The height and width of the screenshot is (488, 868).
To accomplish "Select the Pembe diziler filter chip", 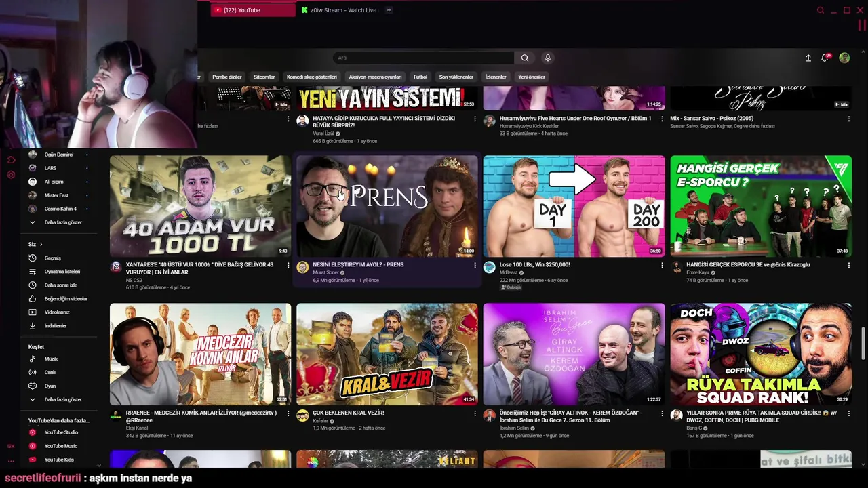I will pyautogui.click(x=227, y=77).
